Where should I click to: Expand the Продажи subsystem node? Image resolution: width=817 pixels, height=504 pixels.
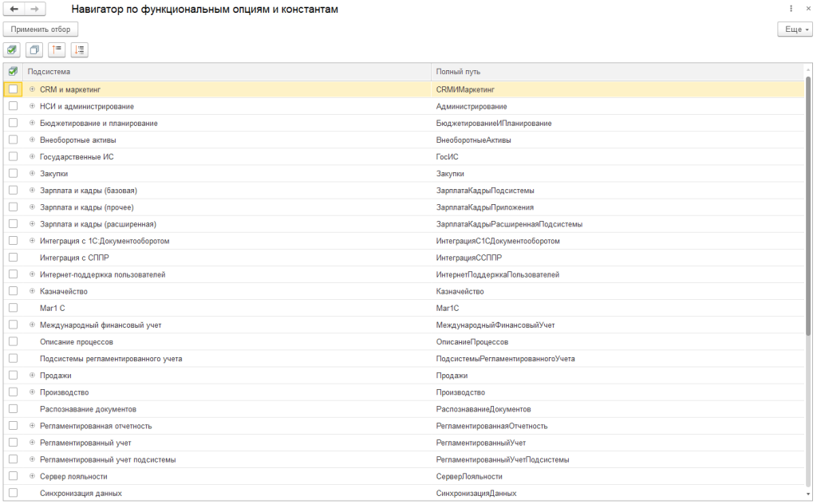[32, 375]
